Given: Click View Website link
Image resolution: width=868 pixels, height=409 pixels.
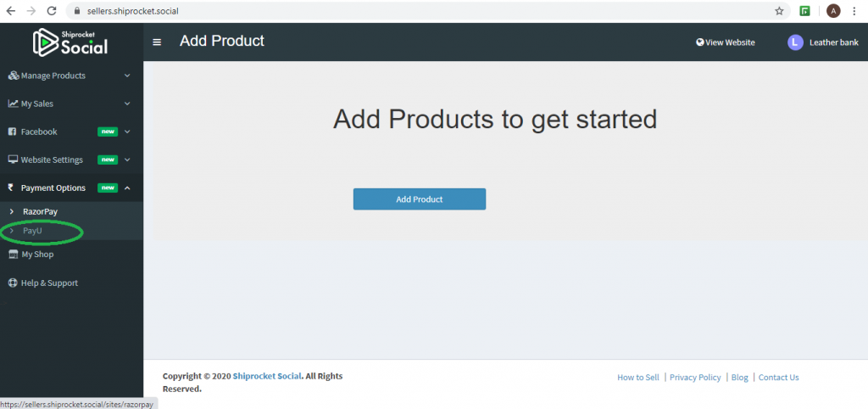Looking at the screenshot, I should (726, 42).
